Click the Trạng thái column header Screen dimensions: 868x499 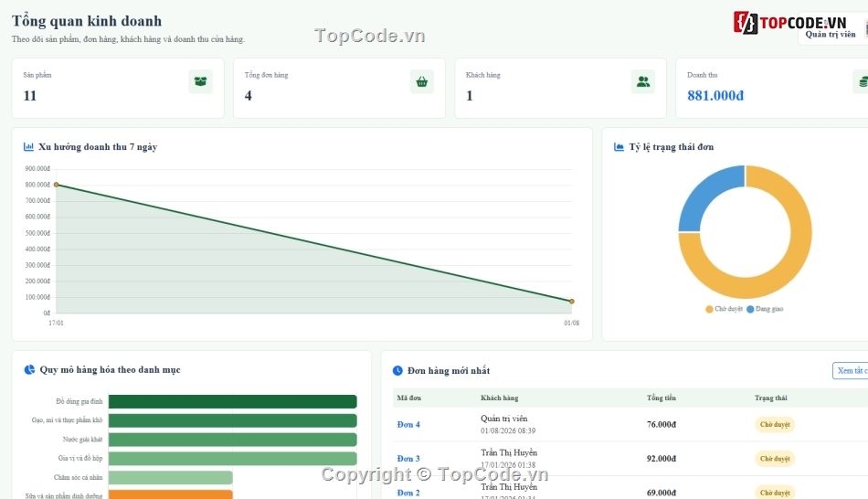770,398
